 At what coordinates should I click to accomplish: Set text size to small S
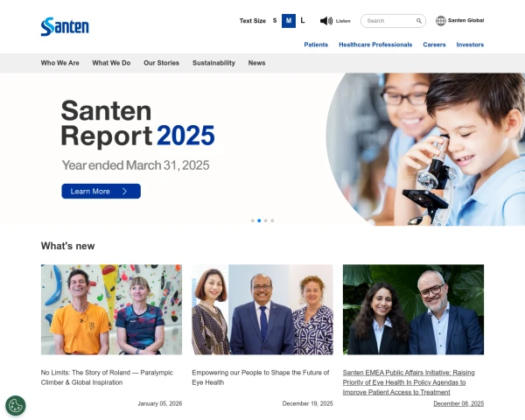tap(275, 21)
